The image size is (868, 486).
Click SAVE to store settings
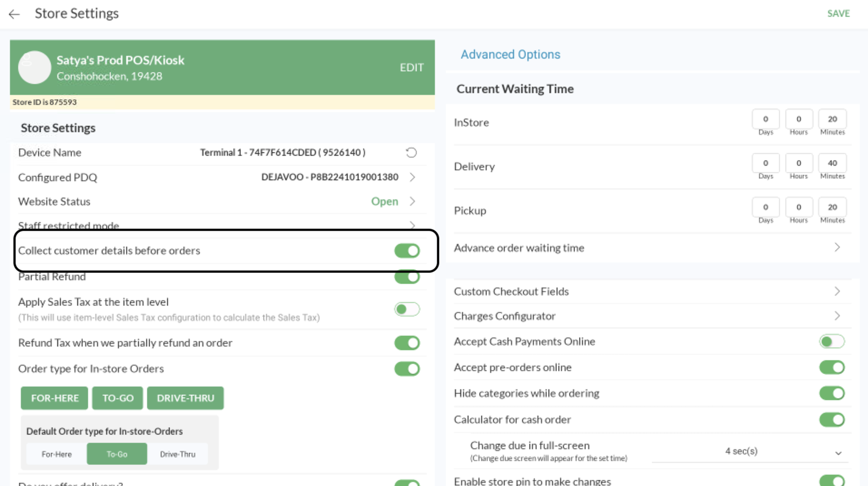tap(838, 14)
